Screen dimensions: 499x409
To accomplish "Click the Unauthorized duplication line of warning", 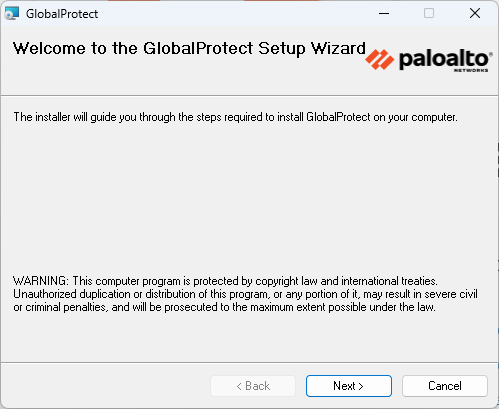I will click(245, 294).
